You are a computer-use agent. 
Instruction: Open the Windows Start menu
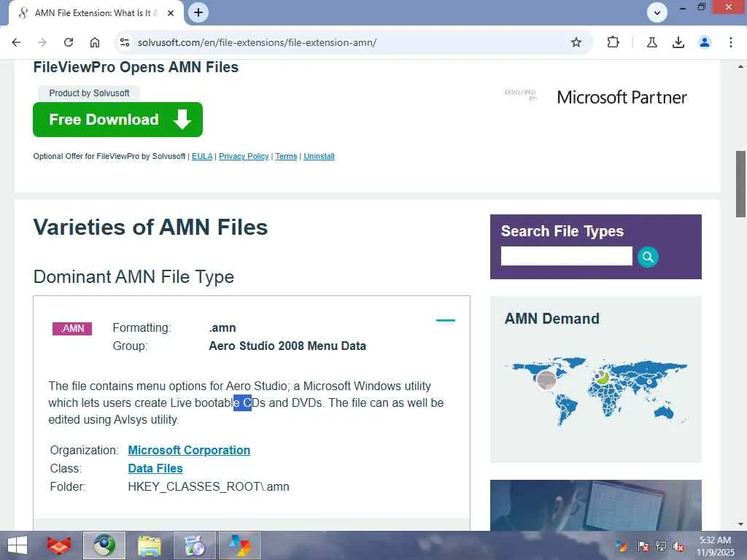[18, 545]
